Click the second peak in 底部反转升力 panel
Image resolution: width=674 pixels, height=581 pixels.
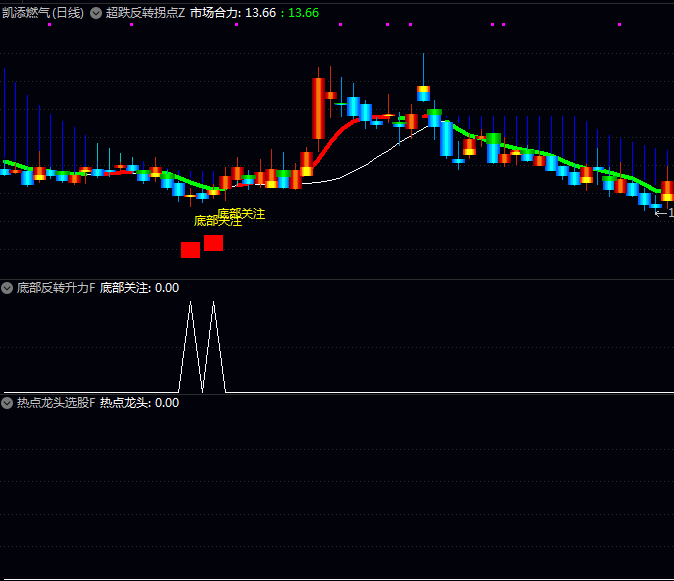[x=213, y=304]
